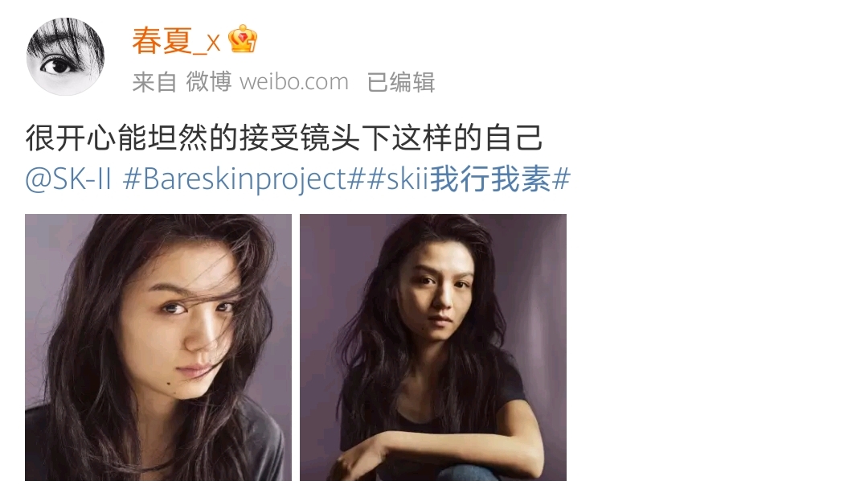868x493 pixels.
Task: View the left close-up portrait photo
Action: pos(158,347)
